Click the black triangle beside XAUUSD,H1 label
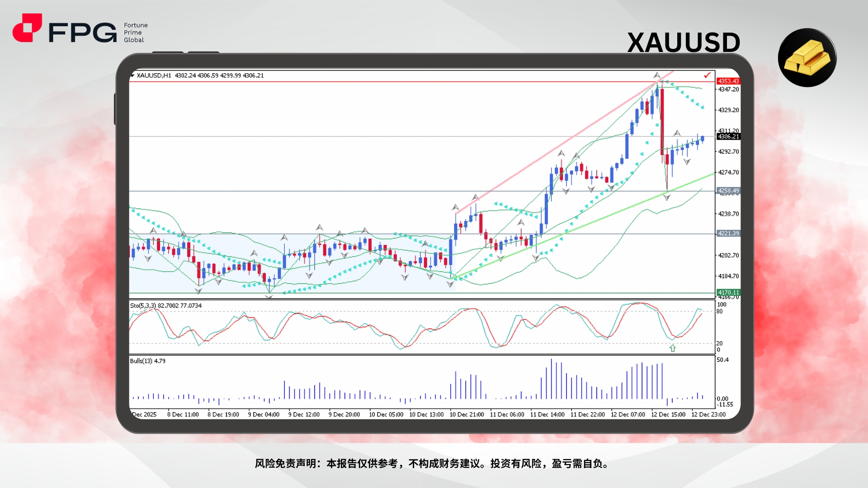This screenshot has height=488, width=868. (132, 75)
